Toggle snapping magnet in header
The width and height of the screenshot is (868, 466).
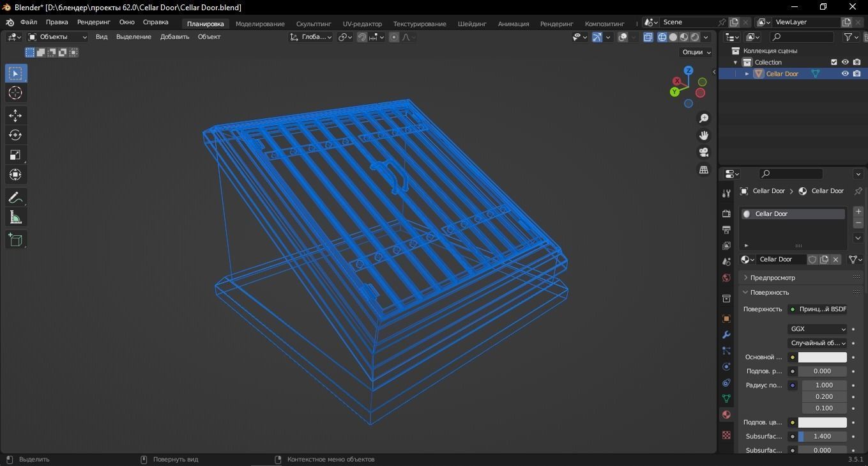[362, 37]
